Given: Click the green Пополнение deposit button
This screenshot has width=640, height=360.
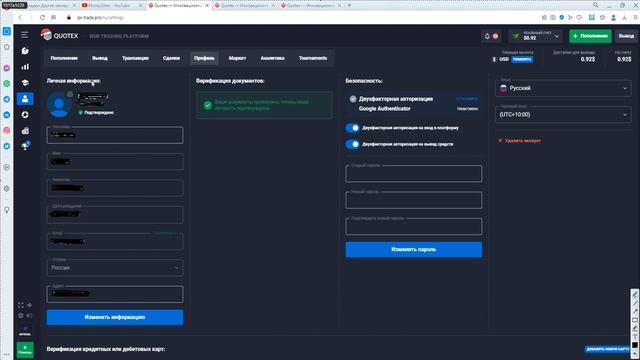Looking at the screenshot, I should (590, 36).
